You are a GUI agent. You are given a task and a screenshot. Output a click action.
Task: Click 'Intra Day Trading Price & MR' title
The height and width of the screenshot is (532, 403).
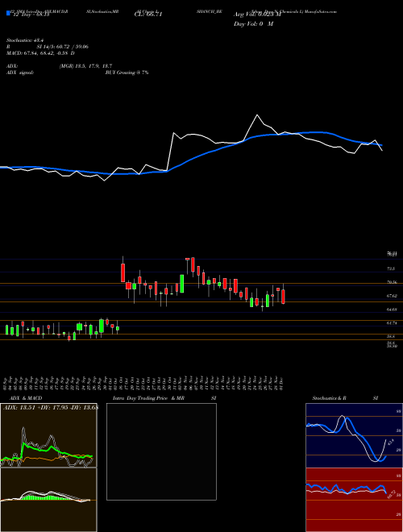pyautogui.click(x=148, y=398)
